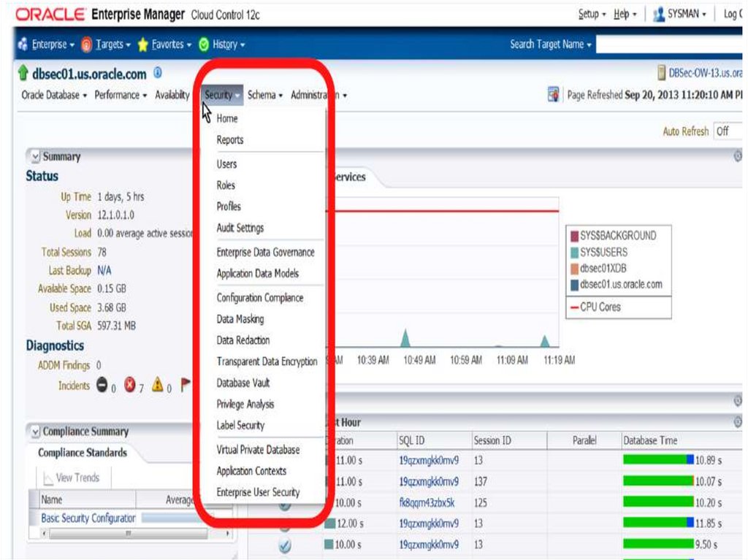The width and height of the screenshot is (748, 560).
Task: Open Database Vault menu item
Action: (x=243, y=383)
